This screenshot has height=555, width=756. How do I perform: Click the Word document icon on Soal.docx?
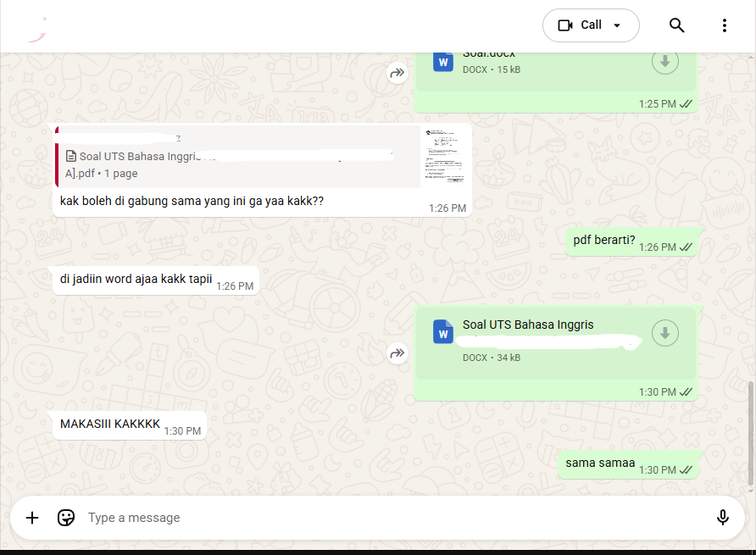coord(442,61)
